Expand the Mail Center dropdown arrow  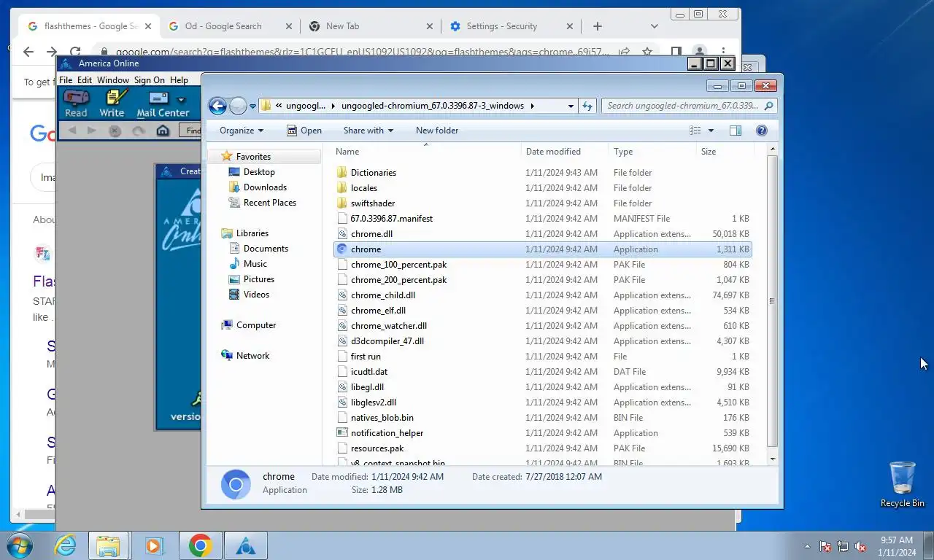pyautogui.click(x=182, y=100)
